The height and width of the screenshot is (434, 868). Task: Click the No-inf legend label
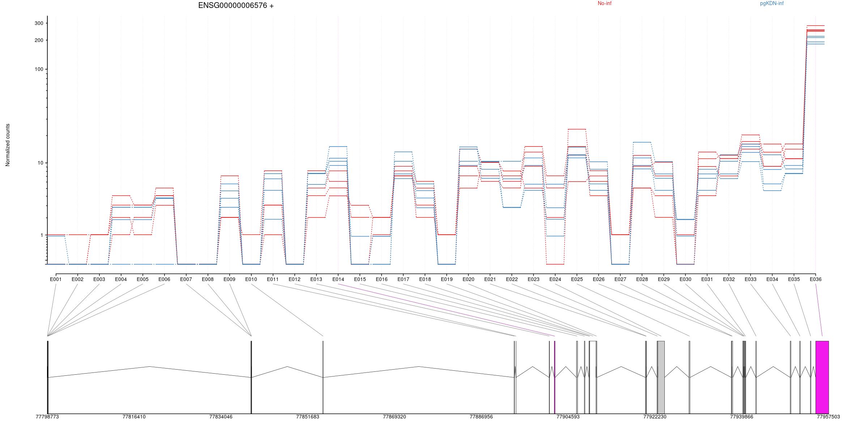point(604,4)
